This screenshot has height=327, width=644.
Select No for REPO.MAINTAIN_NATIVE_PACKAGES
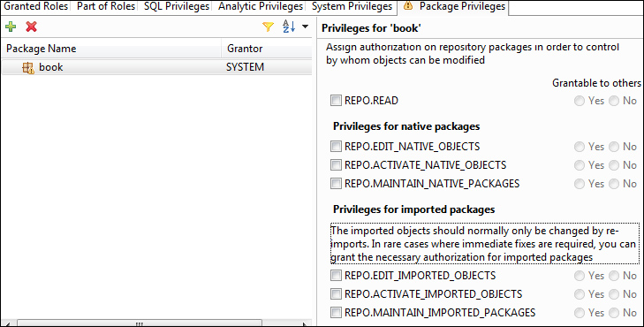pos(614,184)
